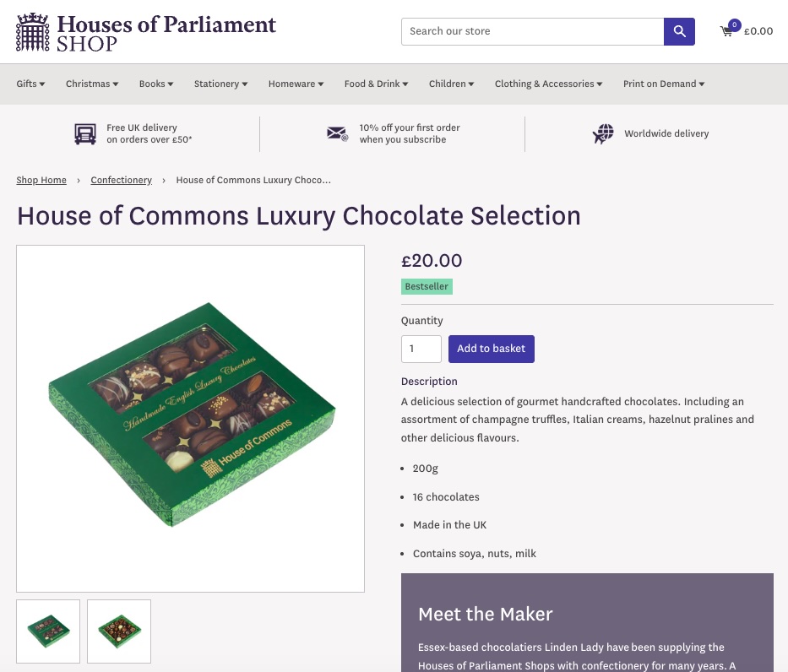The image size is (788, 672).
Task: Select the Children category
Action: coord(450,84)
